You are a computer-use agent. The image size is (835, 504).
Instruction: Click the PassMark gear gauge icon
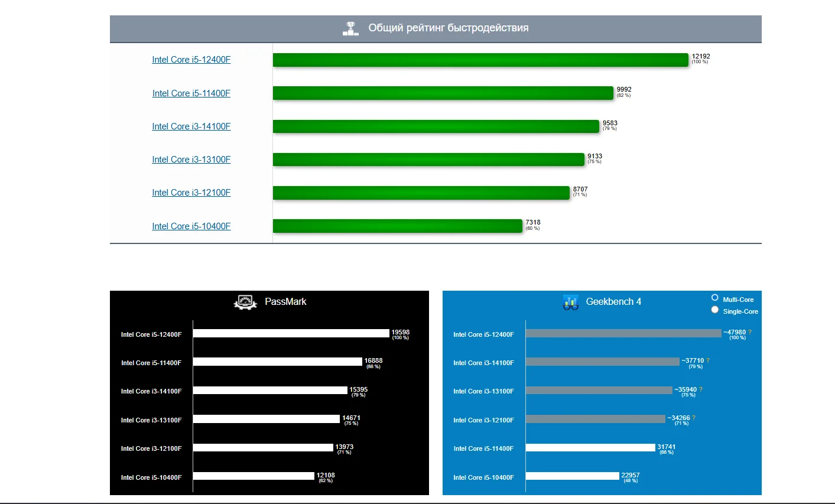[x=245, y=303]
